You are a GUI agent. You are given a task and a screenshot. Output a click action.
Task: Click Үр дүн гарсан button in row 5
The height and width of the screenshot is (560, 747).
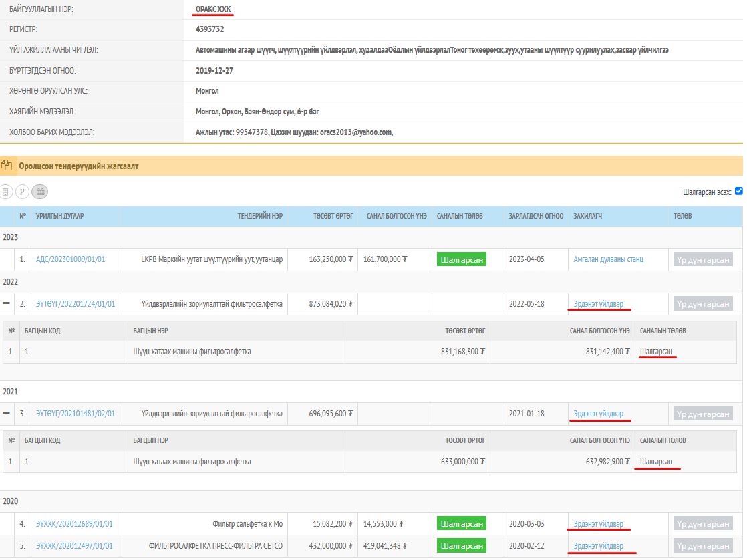click(702, 546)
